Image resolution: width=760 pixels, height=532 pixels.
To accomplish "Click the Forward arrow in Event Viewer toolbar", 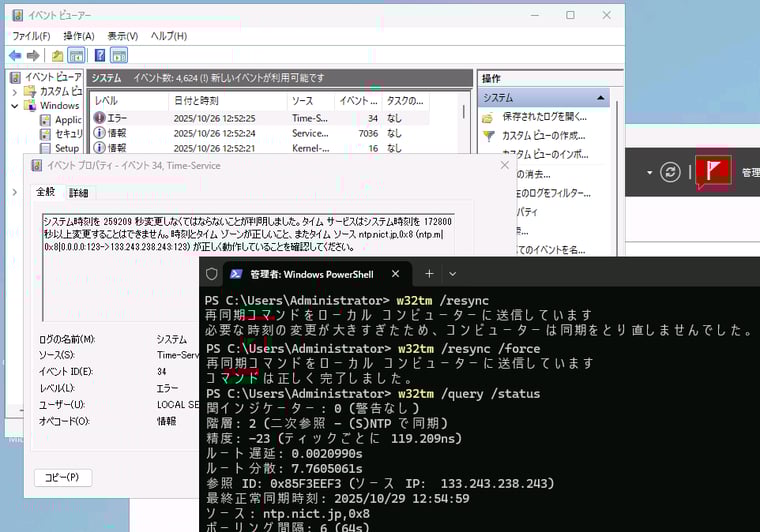I will click(x=33, y=56).
